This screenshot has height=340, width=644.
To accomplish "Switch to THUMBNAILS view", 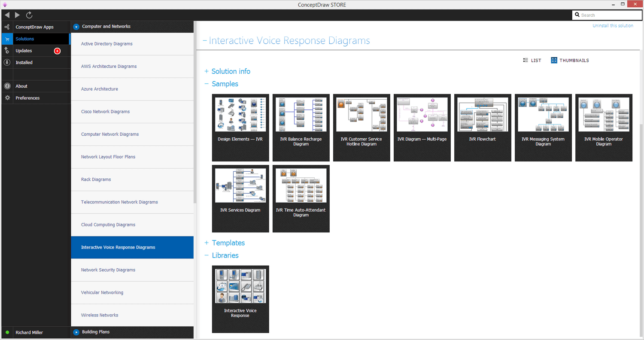I will (x=570, y=61).
